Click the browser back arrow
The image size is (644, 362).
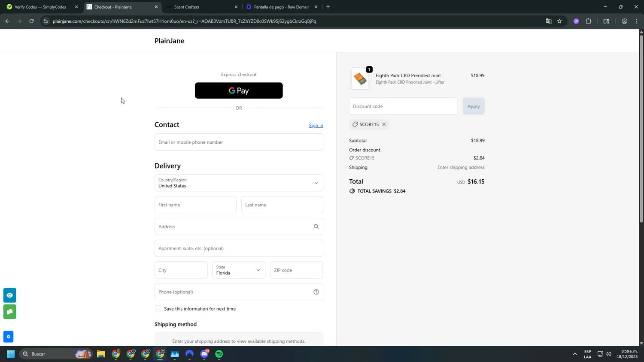click(x=7, y=21)
